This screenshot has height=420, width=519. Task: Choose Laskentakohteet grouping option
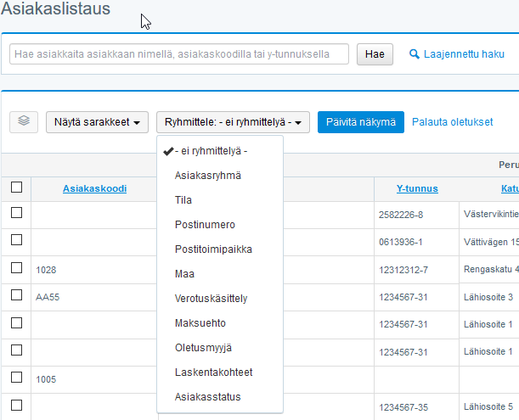coord(220,372)
